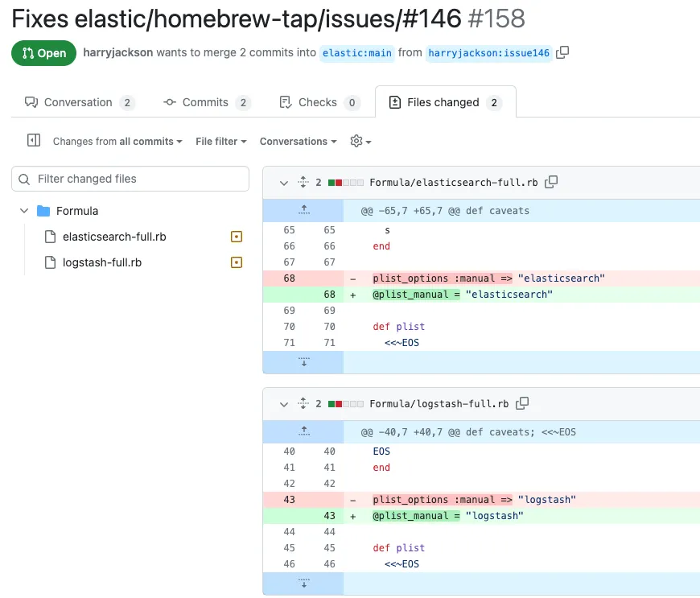Click the hunk header '@@ -40,7 +40,7 @@ def caveats; <<~EOS'
This screenshot has width=700, height=598.
click(468, 432)
